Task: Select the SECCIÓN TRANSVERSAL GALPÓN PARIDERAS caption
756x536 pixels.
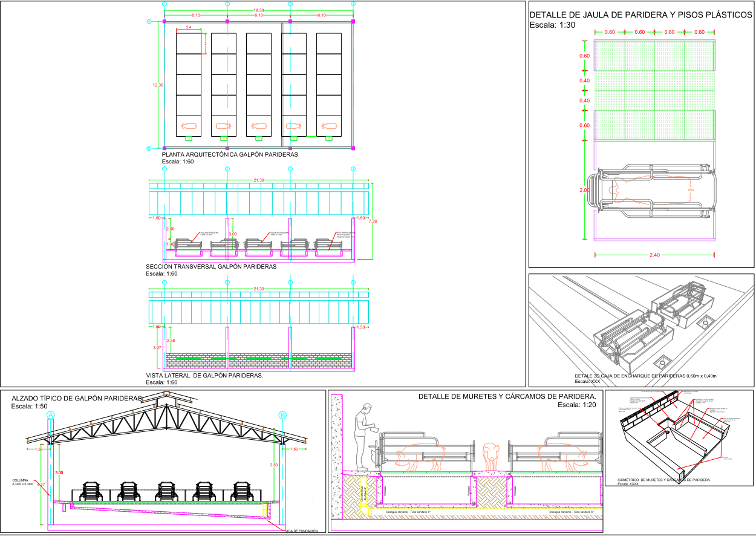Action: coord(211,266)
